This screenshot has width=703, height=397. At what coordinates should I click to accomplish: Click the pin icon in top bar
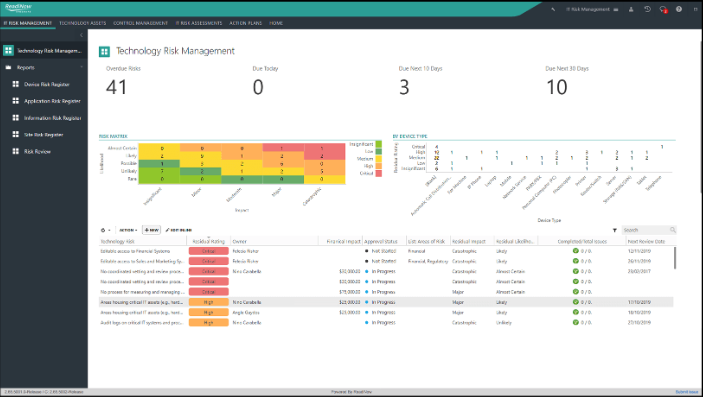pyautogui.click(x=553, y=9)
